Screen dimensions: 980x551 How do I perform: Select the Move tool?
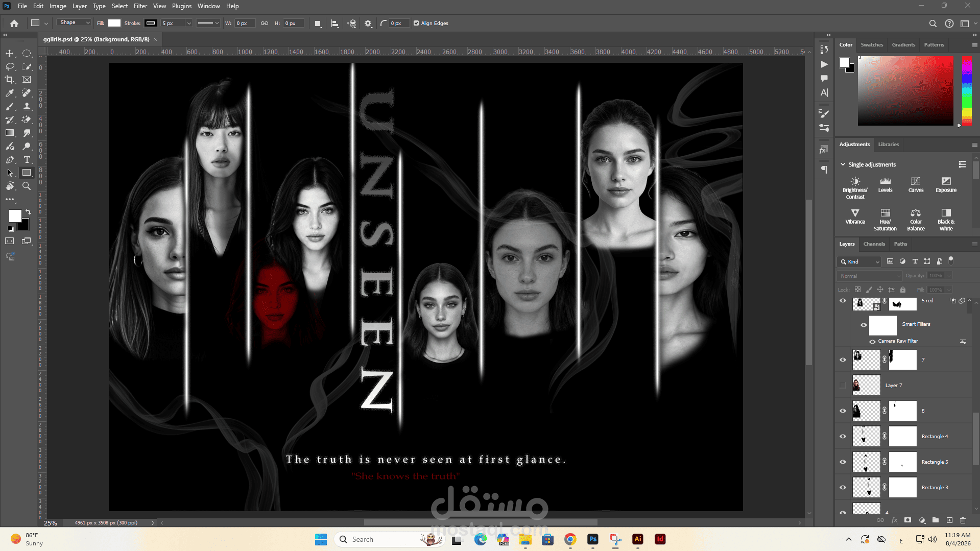(10, 53)
